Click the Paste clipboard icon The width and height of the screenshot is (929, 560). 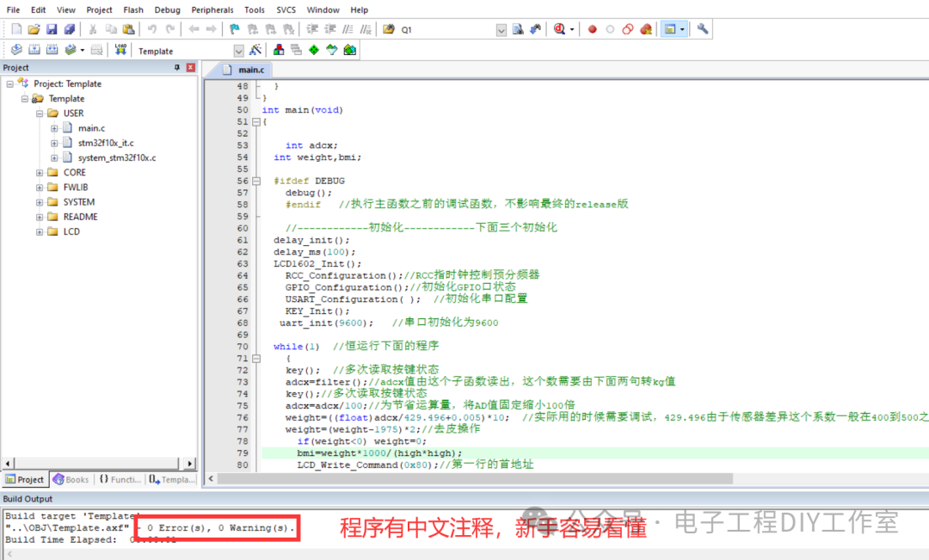point(128,29)
